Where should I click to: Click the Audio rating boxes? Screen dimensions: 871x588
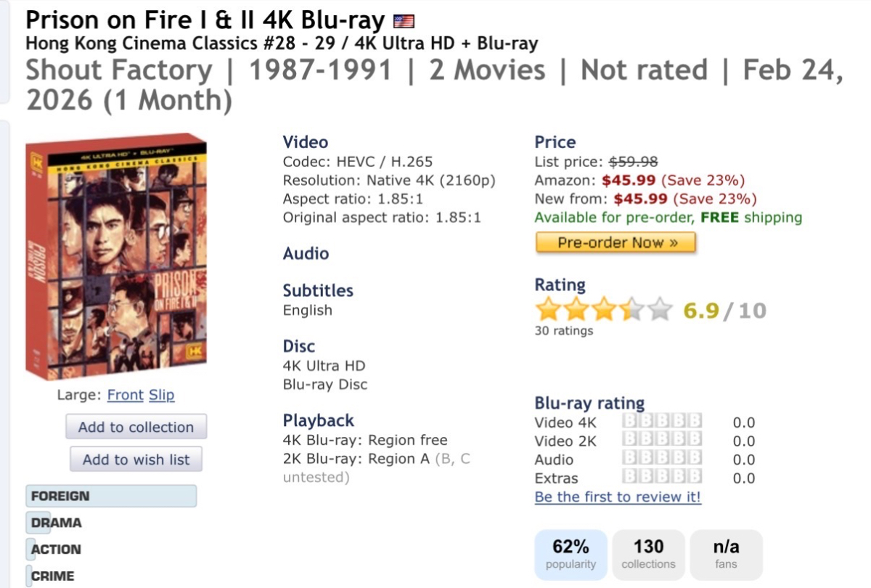pyautogui.click(x=661, y=460)
